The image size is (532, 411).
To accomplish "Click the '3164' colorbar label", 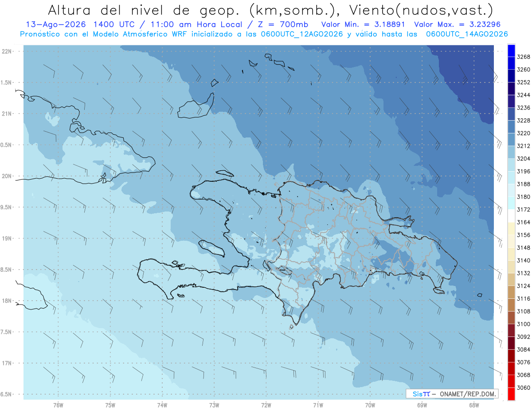I will [x=524, y=222].
